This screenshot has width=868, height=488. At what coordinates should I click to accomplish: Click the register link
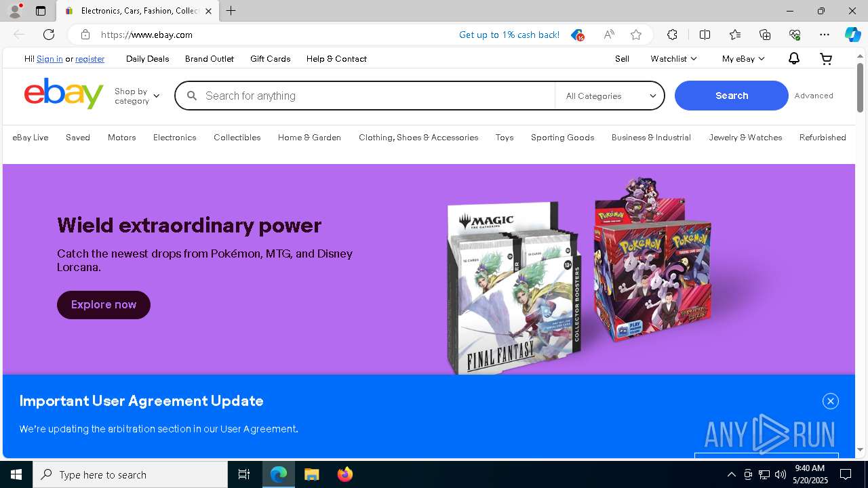coord(90,59)
